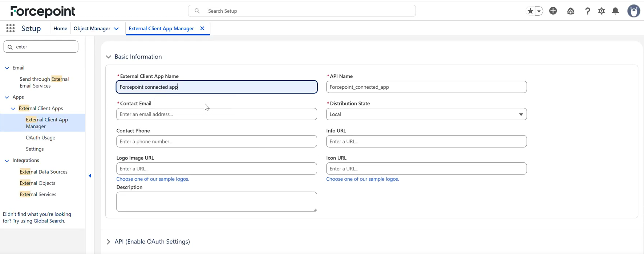Open the Trailhead guidance icon

click(x=571, y=11)
